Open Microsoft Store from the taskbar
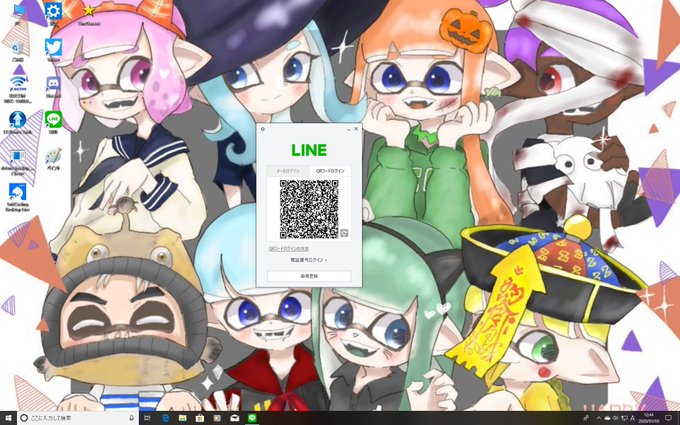This screenshot has width=680, height=425. tap(200, 418)
